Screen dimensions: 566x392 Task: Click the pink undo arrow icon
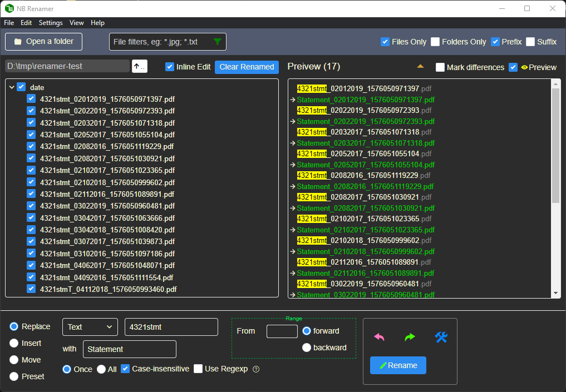tap(379, 337)
